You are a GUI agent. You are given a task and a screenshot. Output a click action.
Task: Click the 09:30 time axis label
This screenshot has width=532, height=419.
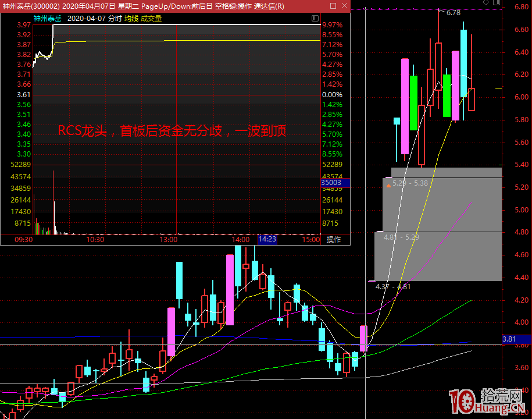[x=24, y=239]
